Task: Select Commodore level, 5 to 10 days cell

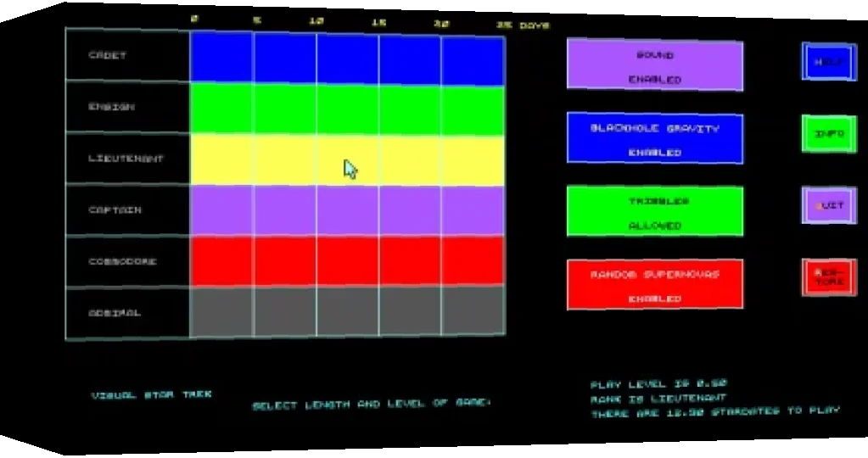Action: coord(284,261)
